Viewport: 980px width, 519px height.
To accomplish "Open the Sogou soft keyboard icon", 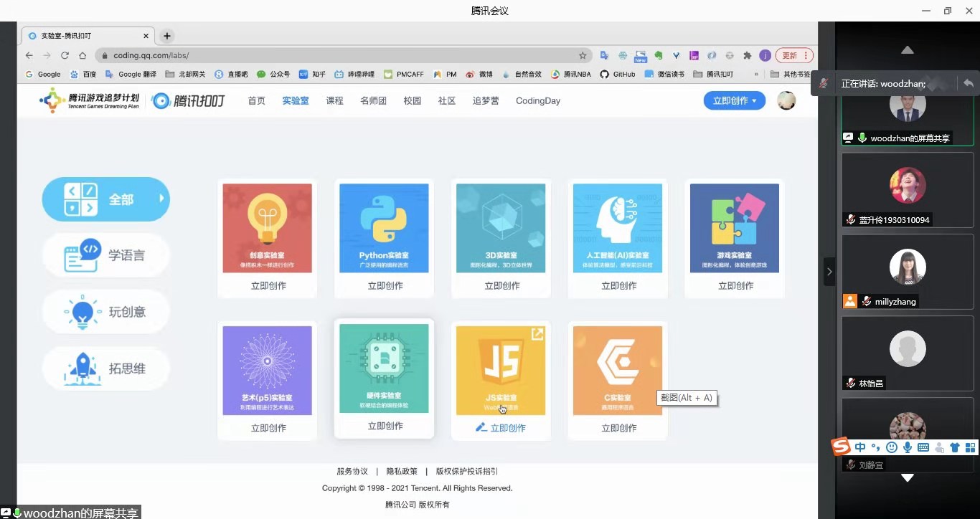I will pos(923,447).
